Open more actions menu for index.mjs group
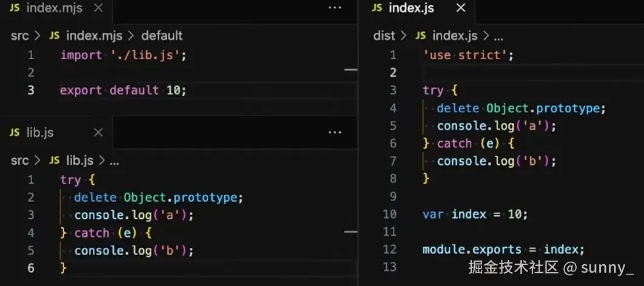The image size is (644, 286). click(335, 8)
